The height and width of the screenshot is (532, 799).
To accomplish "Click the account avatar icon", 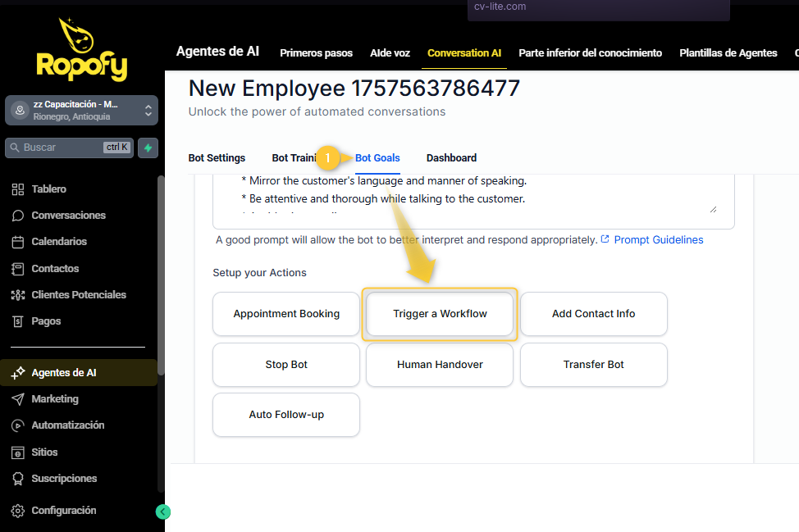I will (20, 110).
